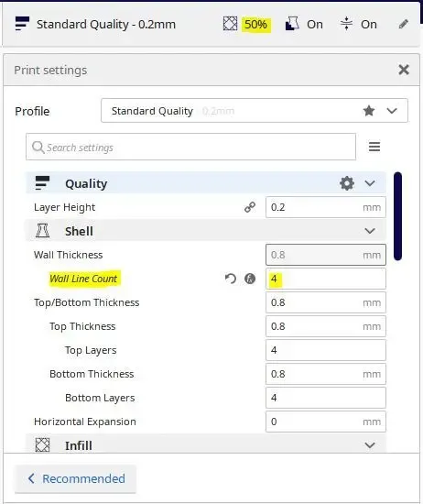Image resolution: width=423 pixels, height=504 pixels.
Task: Click the settings list scrollbar handle
Action: point(397,216)
